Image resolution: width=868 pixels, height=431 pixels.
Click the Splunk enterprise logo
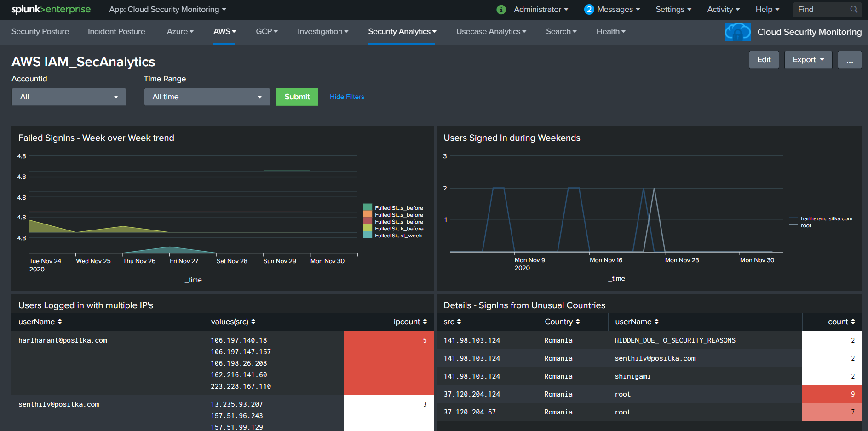pos(51,9)
